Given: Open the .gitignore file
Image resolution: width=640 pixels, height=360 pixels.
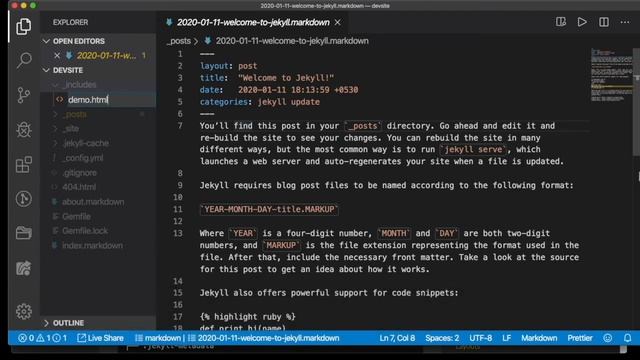Looking at the screenshot, I should pos(80,173).
